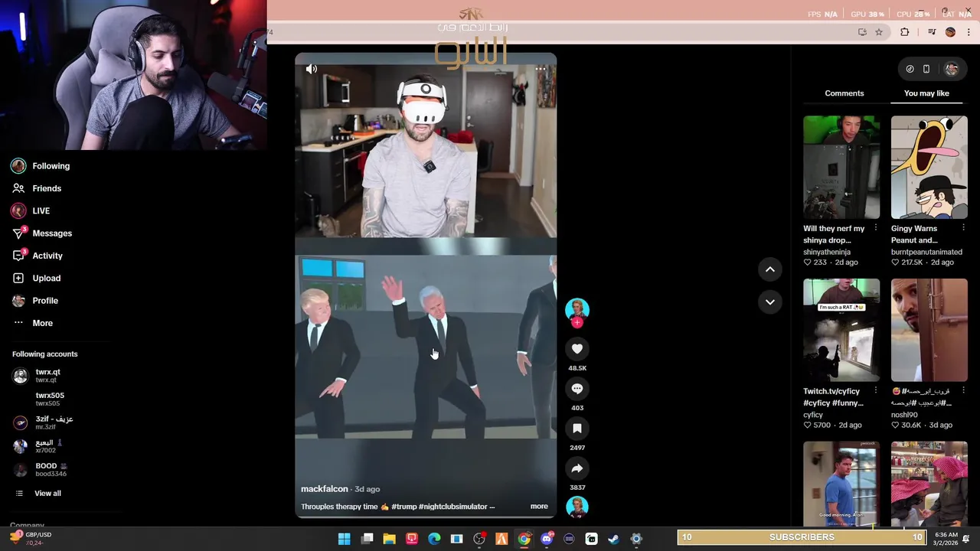Screen dimensions: 980x551
Task: Click the install app icon in address bar
Action: 862,32
